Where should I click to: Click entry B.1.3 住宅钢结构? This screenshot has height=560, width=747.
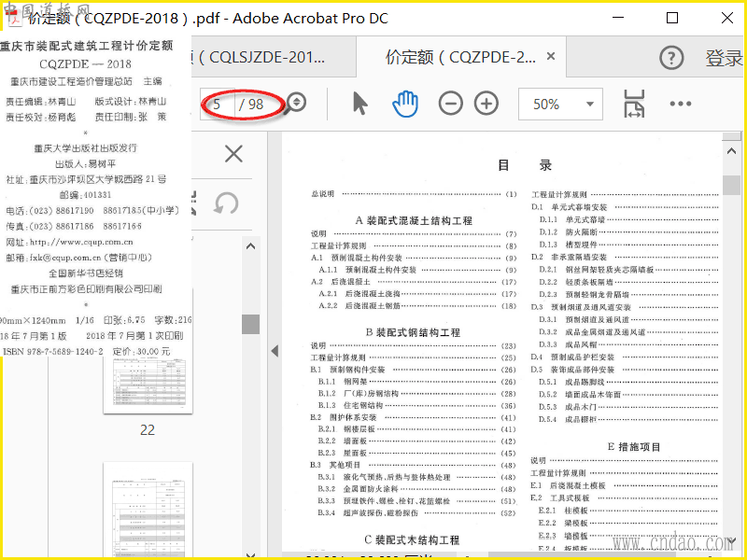click(417, 405)
